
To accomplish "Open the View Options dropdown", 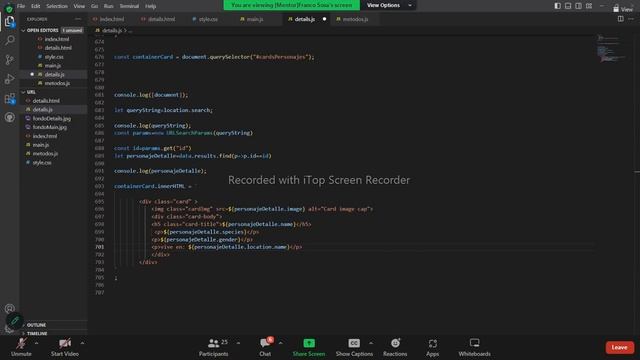I will 389,5.
